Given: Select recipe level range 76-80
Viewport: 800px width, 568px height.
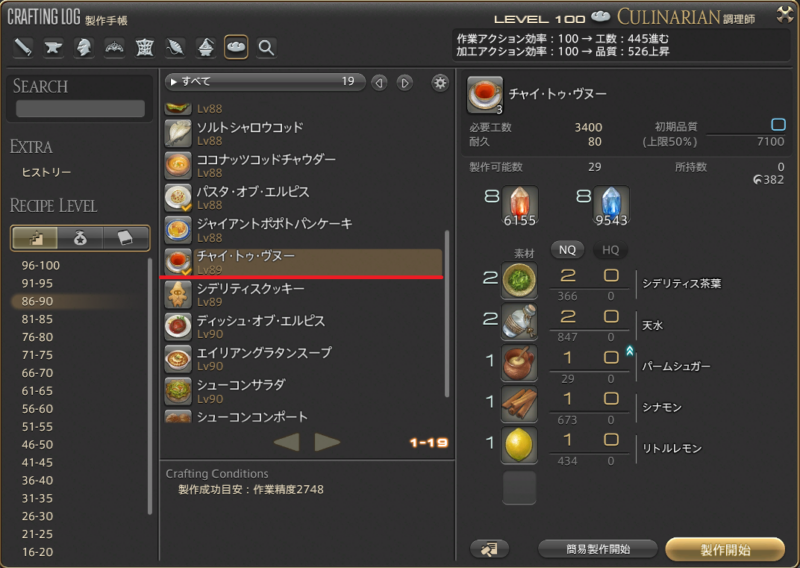Looking at the screenshot, I should 37,337.
